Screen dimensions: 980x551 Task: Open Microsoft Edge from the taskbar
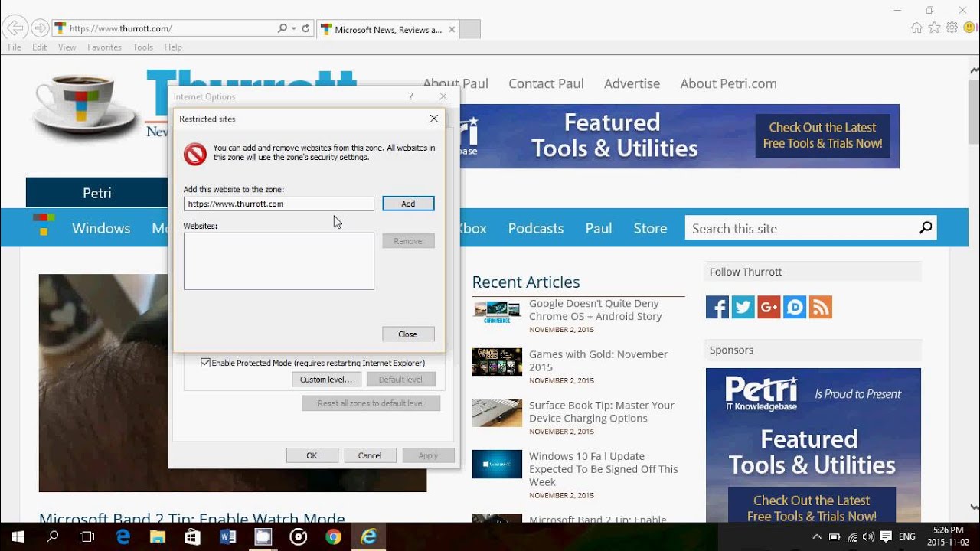pyautogui.click(x=122, y=537)
